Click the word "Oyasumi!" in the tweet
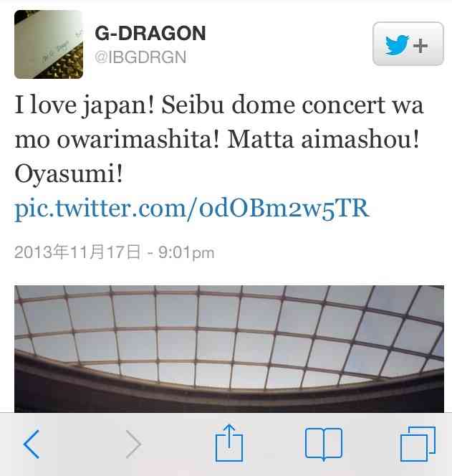Screen dimensions: 452x476 tap(69, 174)
